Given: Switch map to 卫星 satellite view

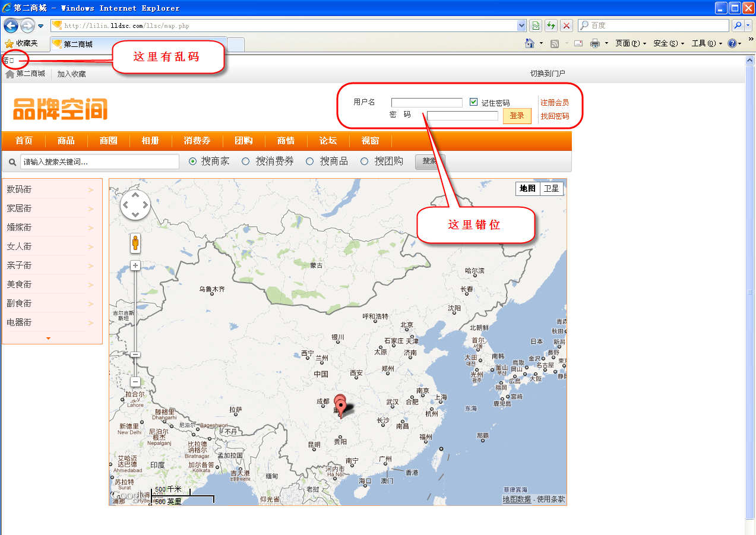Looking at the screenshot, I should pos(551,188).
